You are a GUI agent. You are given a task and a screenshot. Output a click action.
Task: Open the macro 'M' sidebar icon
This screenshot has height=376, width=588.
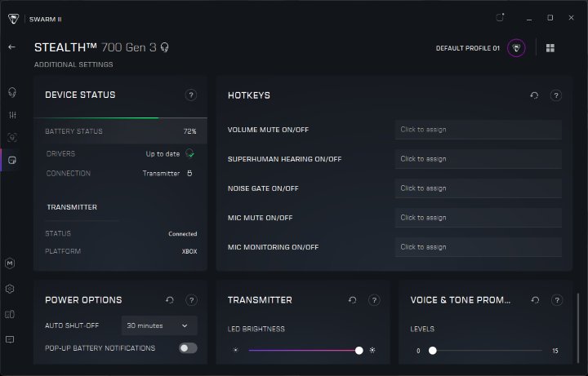(10, 263)
